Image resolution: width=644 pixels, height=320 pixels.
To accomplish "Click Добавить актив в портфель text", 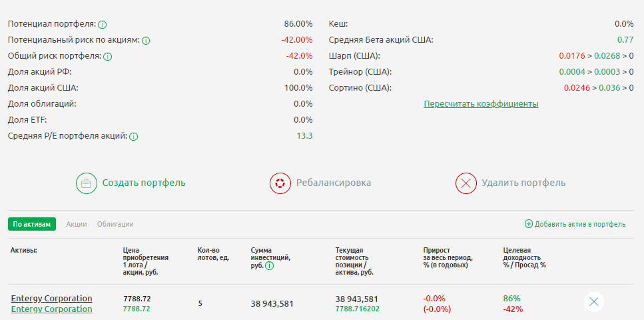I will [579, 225].
